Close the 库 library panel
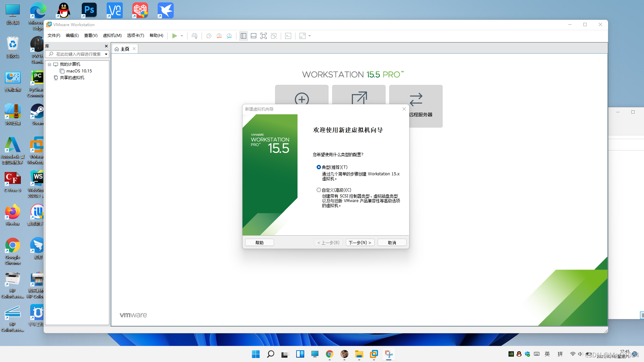644x362 pixels. coord(106,46)
